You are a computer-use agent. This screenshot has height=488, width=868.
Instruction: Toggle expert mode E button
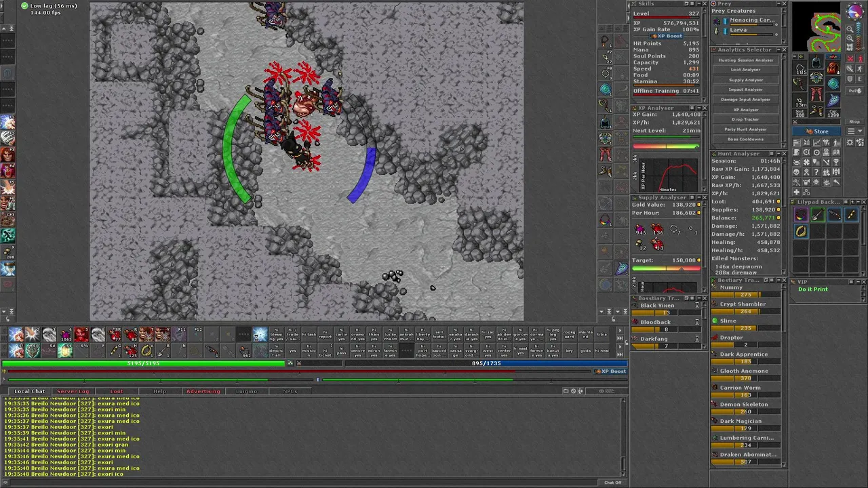[860, 79]
